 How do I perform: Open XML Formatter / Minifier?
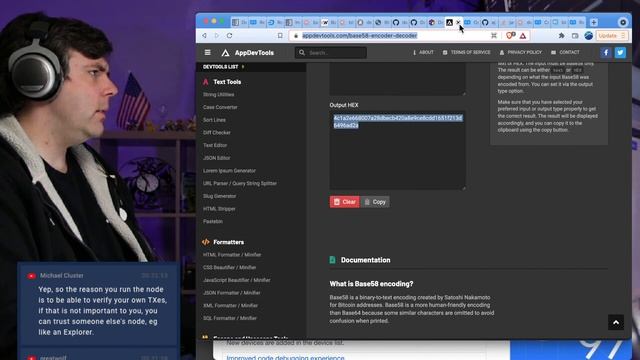(x=230, y=305)
